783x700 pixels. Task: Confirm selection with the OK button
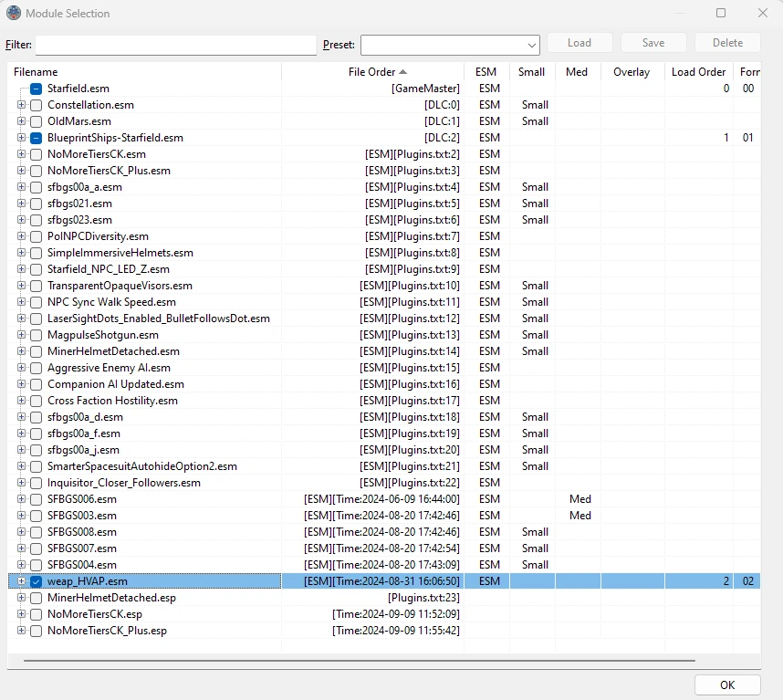coord(727,685)
